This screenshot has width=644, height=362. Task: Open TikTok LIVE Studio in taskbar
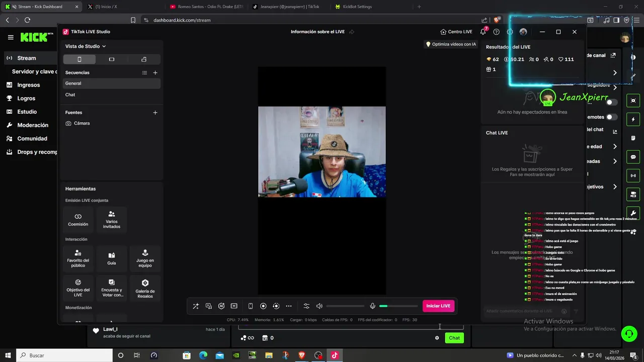[335, 355]
